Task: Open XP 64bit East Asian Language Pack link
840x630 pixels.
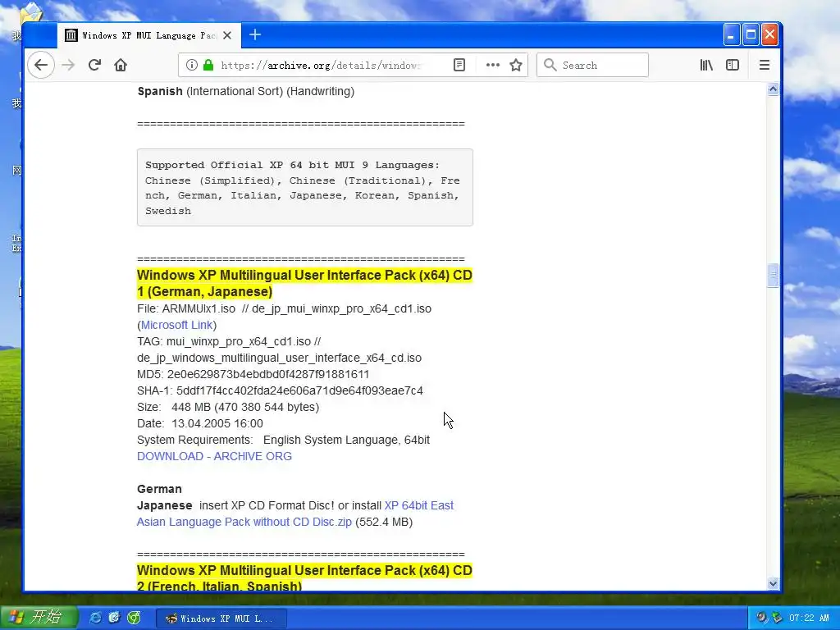Action: tap(295, 514)
